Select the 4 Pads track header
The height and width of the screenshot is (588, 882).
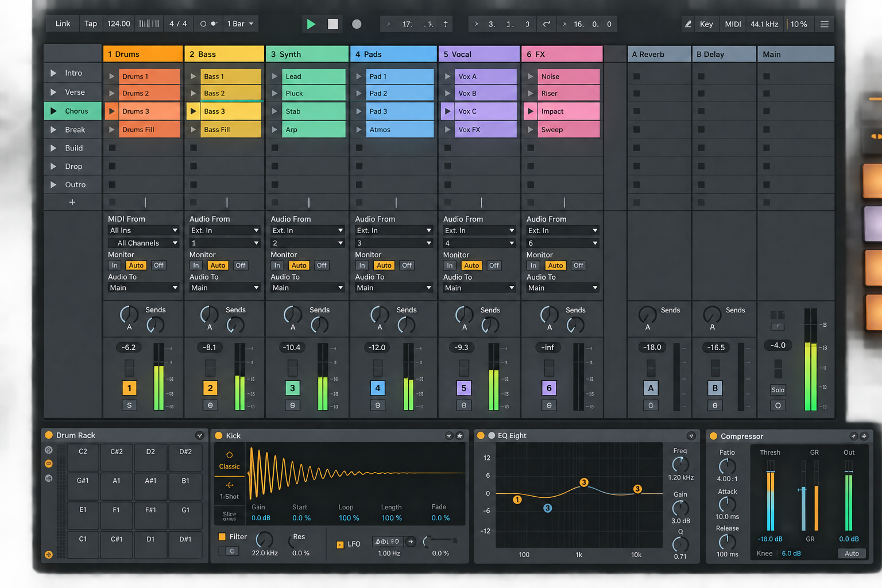(394, 54)
